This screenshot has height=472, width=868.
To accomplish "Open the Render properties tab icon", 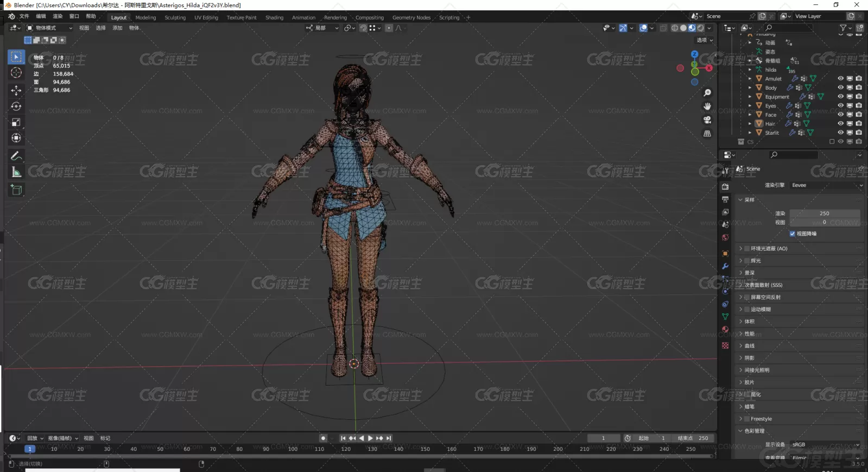I will coord(725,186).
